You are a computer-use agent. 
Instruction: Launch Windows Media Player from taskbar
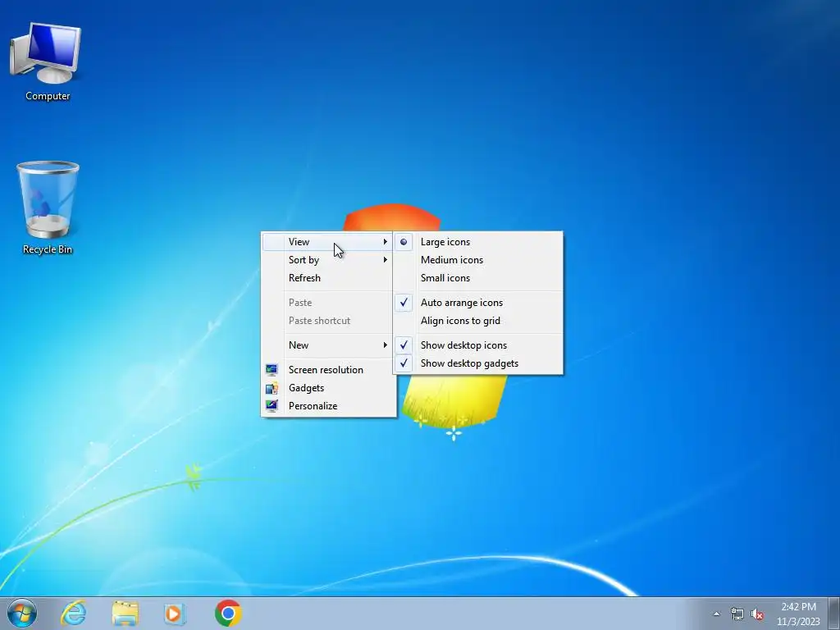click(176, 614)
